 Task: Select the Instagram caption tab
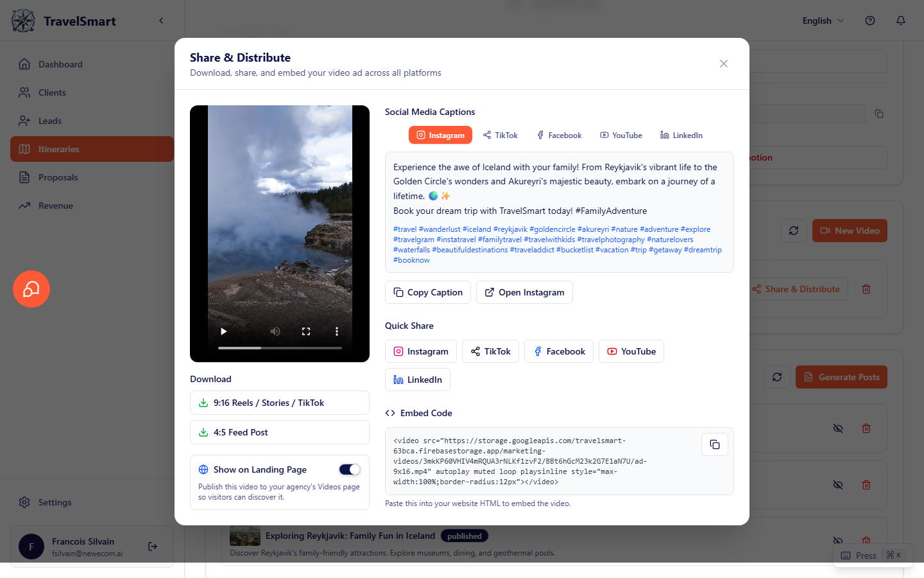(440, 135)
